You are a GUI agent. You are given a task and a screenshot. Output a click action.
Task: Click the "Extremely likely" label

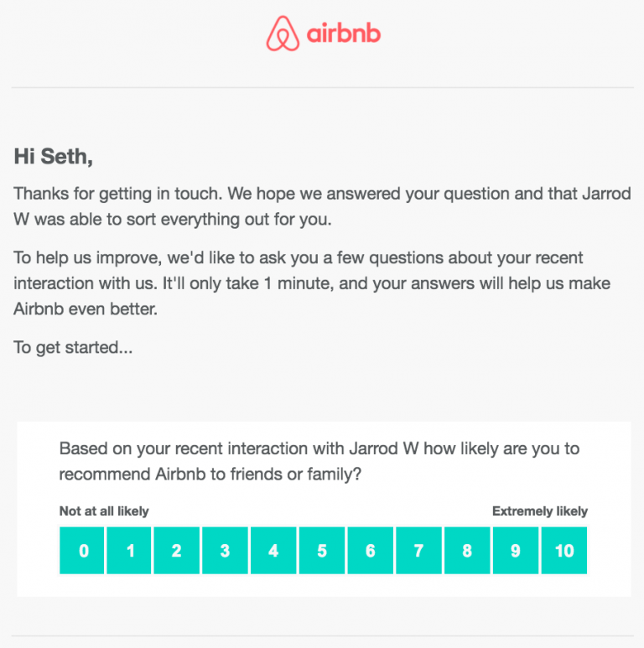(x=540, y=511)
